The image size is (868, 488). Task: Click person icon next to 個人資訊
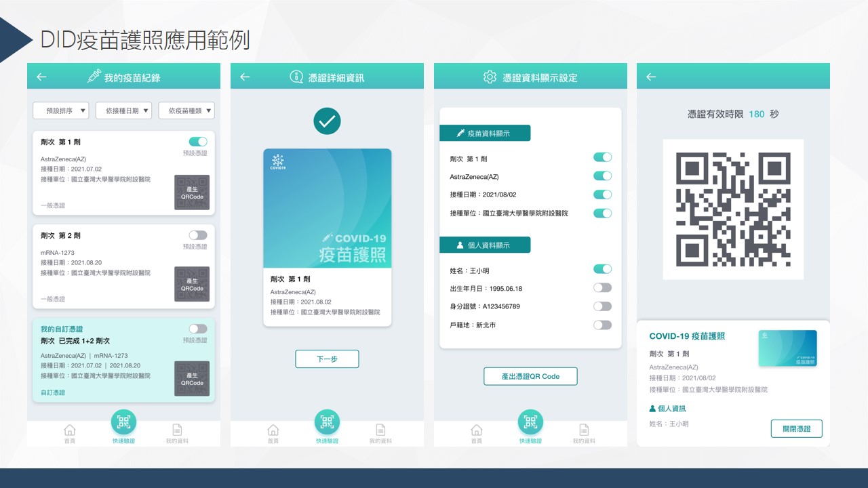[x=652, y=409]
